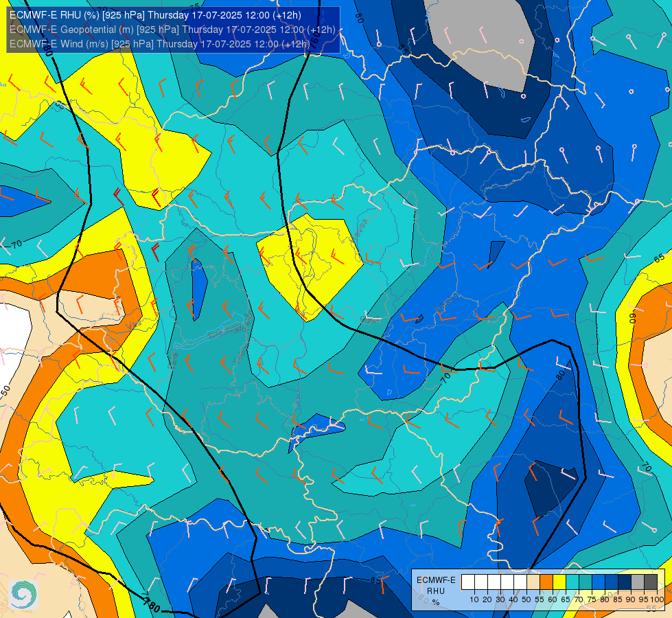Click the ECMWF-E RHU % legend title
Image resolution: width=672 pixels, height=618 pixels.
coord(436,591)
